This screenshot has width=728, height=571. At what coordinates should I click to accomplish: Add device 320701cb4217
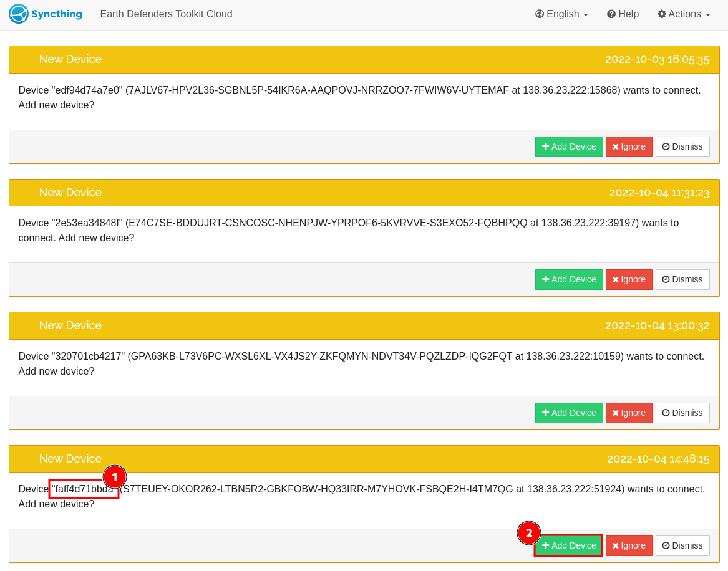point(569,413)
